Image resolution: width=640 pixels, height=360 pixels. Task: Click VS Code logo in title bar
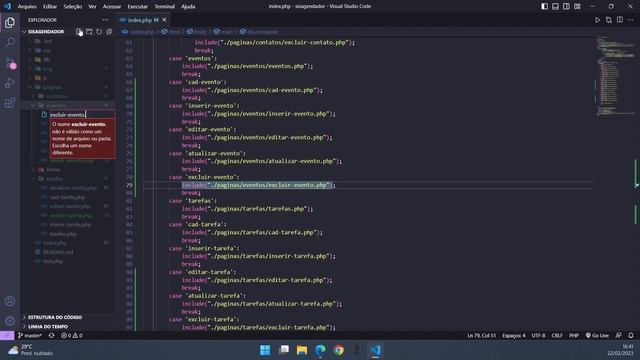click(7, 6)
